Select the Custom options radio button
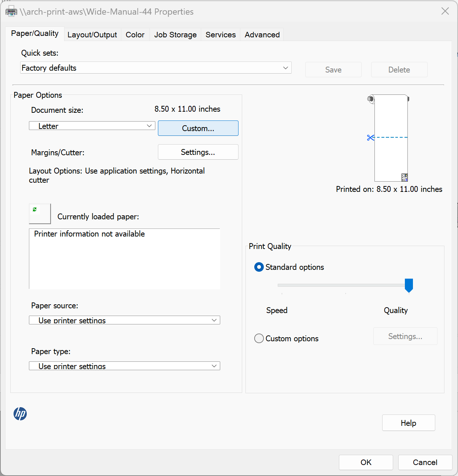Image resolution: width=458 pixels, height=476 pixels. pos(259,338)
